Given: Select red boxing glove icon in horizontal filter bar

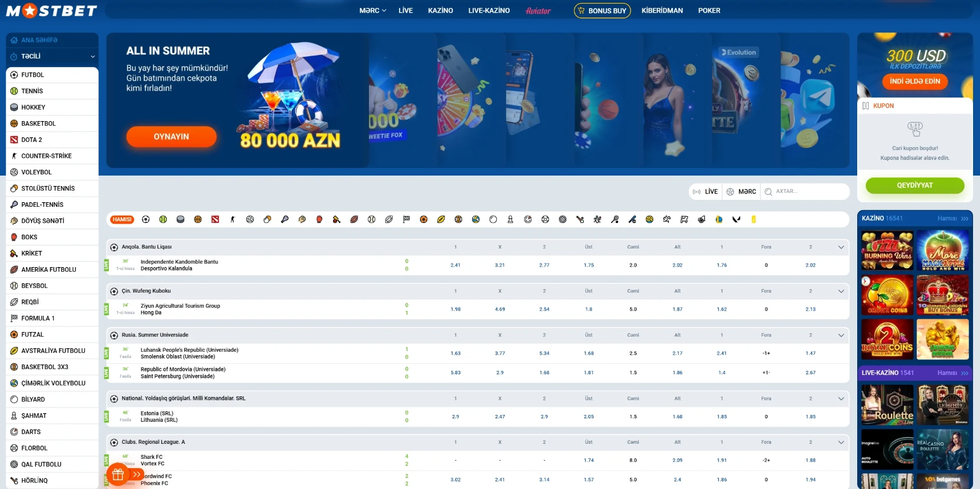Looking at the screenshot, I should coord(320,220).
